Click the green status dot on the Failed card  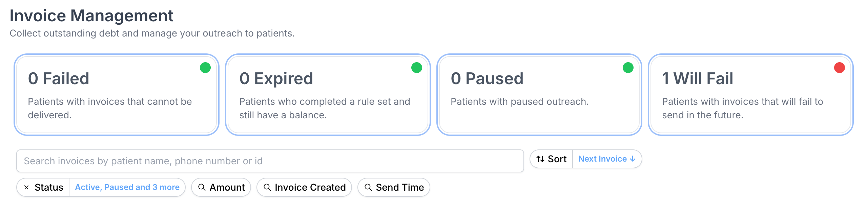(x=205, y=68)
